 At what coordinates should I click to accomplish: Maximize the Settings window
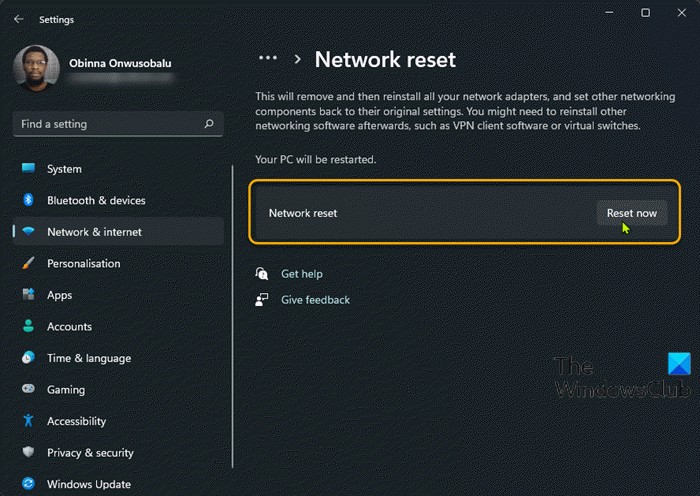(645, 13)
